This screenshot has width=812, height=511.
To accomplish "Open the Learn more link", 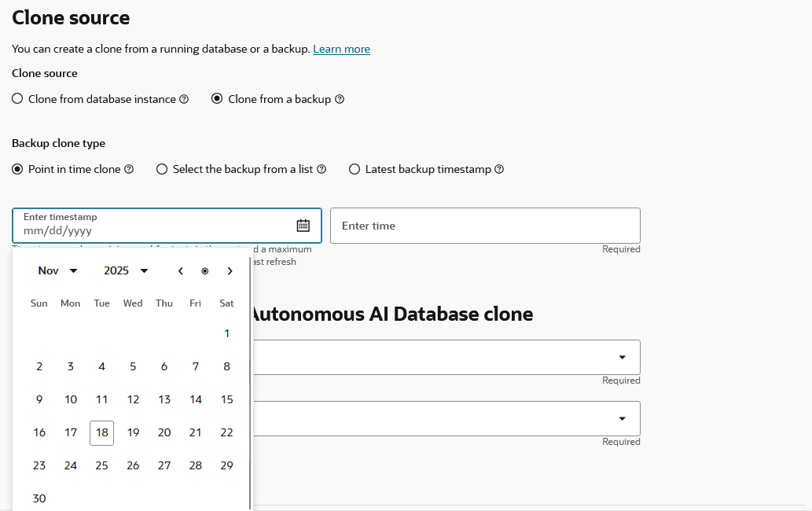I will 341,49.
